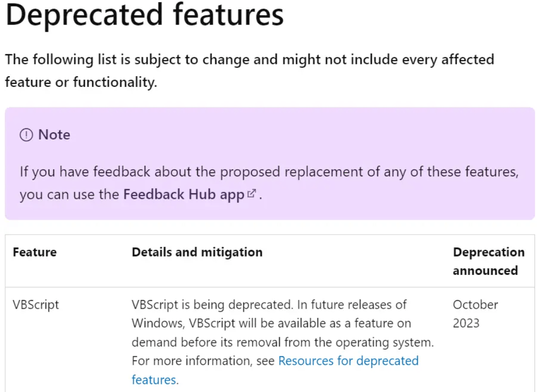
Task: Click the Note label text
Action: (x=54, y=134)
